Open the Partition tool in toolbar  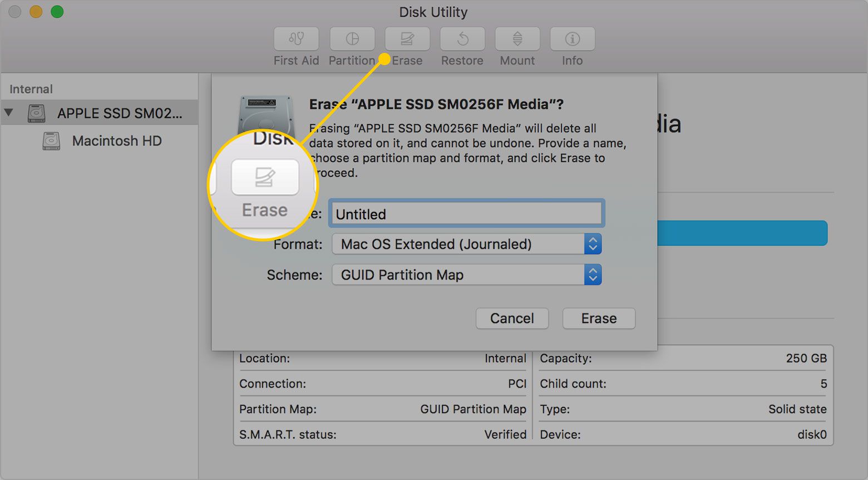[x=352, y=38]
